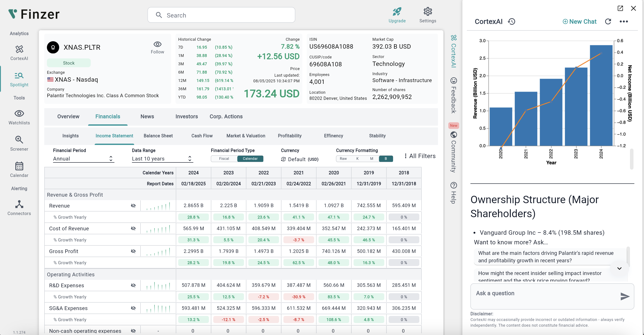Viewport: 644px width, 335px height.
Task: Open Settings gear
Action: pos(427,12)
